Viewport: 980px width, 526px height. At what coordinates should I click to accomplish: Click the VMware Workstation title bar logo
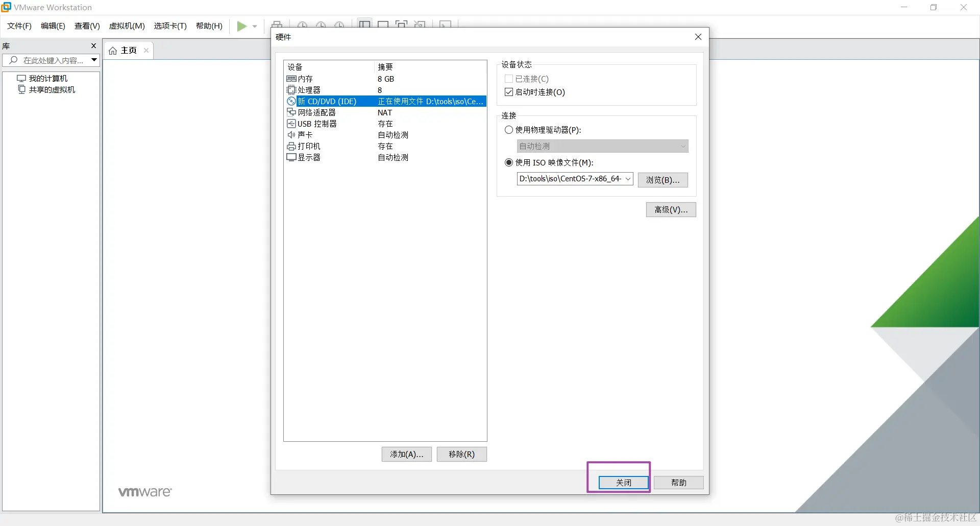tap(6, 7)
